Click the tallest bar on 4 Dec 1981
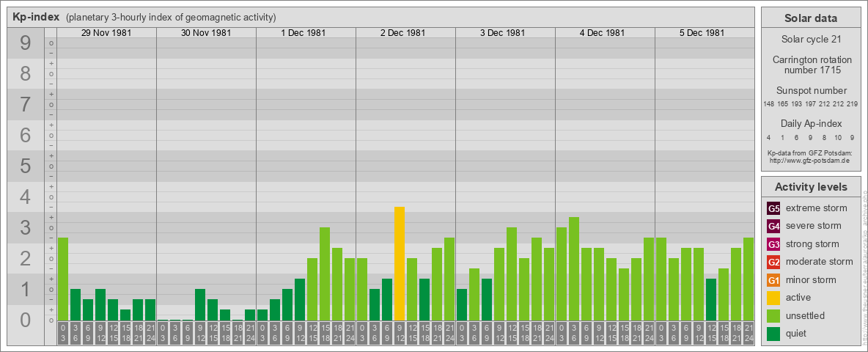Screen dimensions: 868x352 [x=573, y=268]
